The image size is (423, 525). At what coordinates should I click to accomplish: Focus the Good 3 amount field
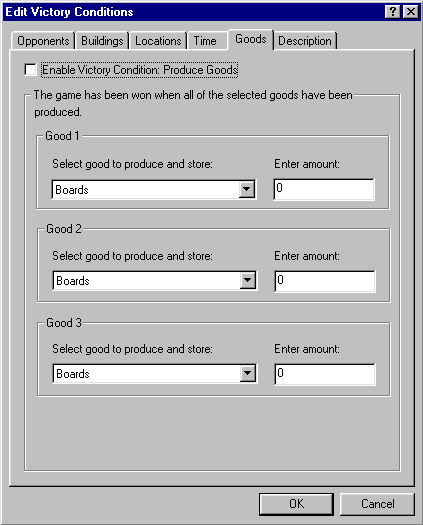click(325, 374)
